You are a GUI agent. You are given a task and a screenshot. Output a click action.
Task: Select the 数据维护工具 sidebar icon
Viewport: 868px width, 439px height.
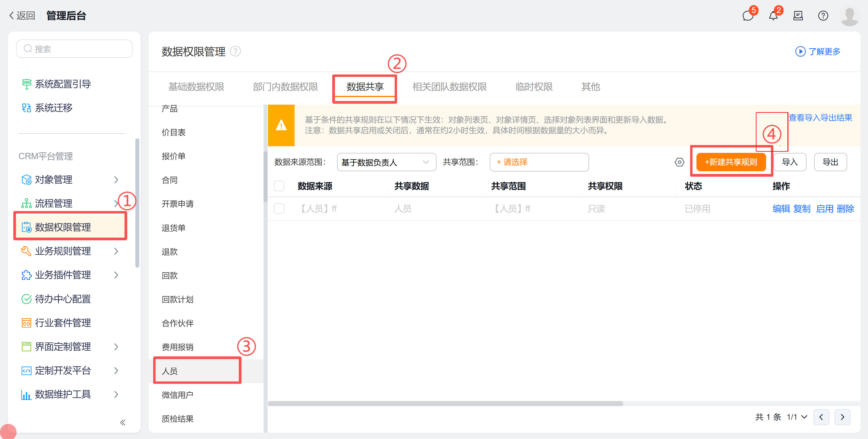(26, 394)
